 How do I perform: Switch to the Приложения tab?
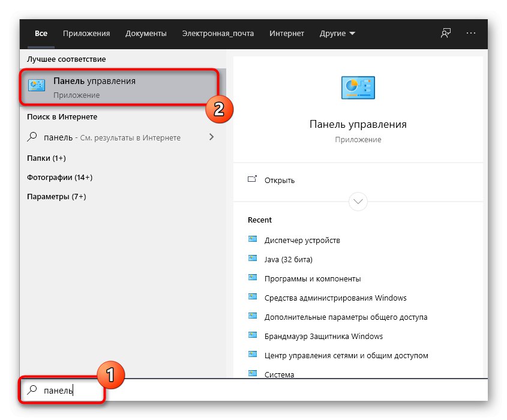pos(86,34)
